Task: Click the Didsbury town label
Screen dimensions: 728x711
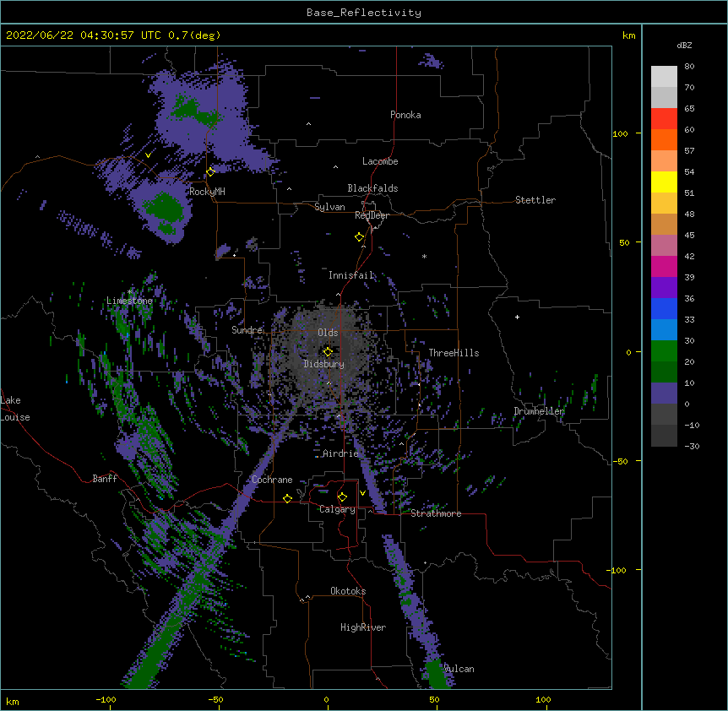Action: (324, 364)
